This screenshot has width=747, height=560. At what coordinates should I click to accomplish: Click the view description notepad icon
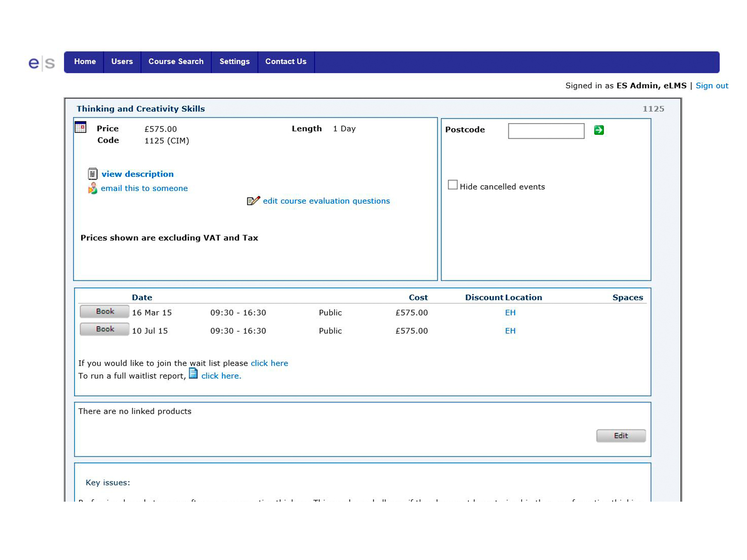[93, 174]
